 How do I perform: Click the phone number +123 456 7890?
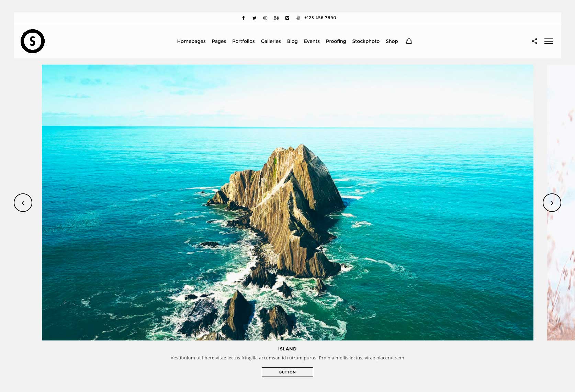pos(320,18)
